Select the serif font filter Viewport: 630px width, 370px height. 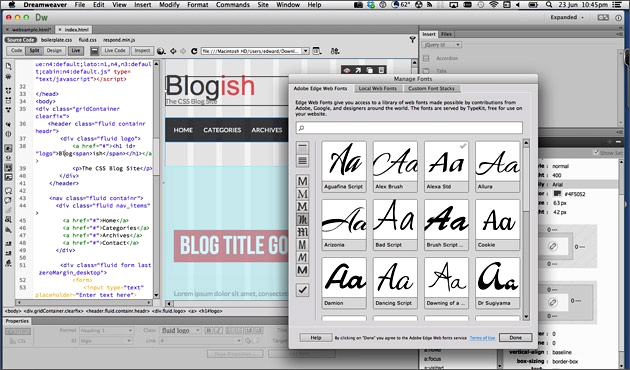point(303,194)
